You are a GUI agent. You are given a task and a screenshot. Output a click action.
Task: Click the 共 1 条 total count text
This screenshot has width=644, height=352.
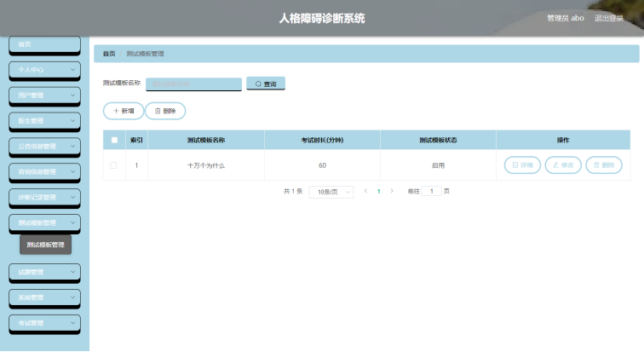(293, 192)
